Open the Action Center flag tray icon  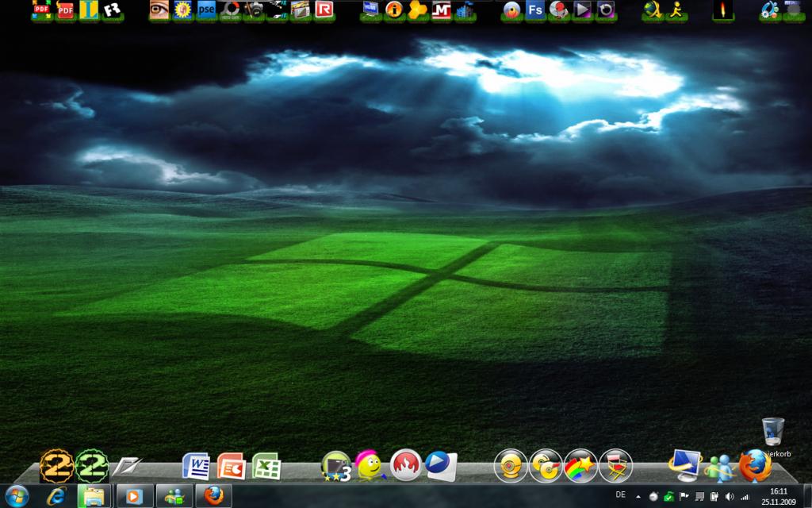(684, 496)
